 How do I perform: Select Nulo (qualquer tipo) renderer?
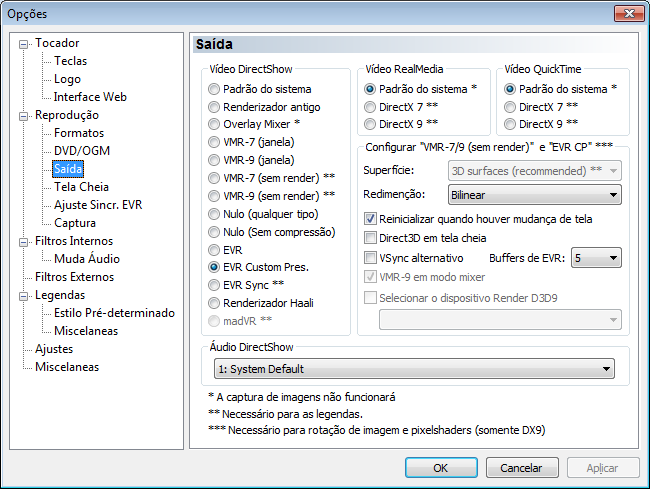click(214, 214)
